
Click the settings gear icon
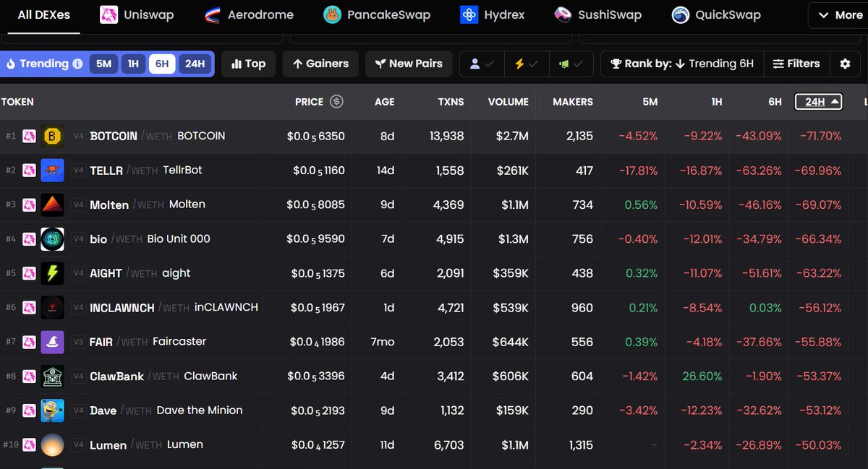pyautogui.click(x=845, y=64)
